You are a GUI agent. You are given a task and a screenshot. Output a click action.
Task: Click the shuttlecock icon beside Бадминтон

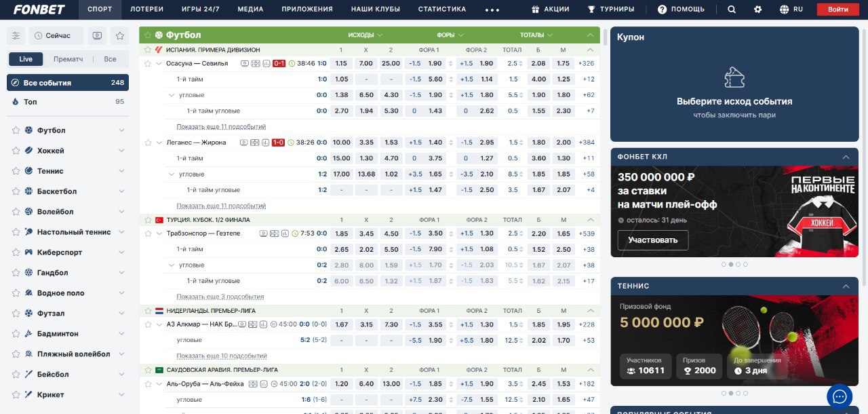tap(28, 334)
